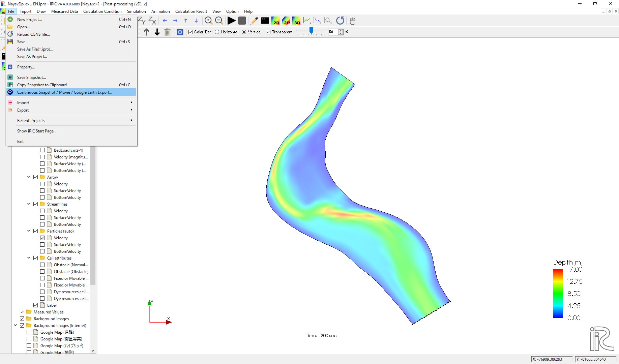Collapse the Streamlines folder
The height and width of the screenshot is (364, 619).
click(x=29, y=204)
